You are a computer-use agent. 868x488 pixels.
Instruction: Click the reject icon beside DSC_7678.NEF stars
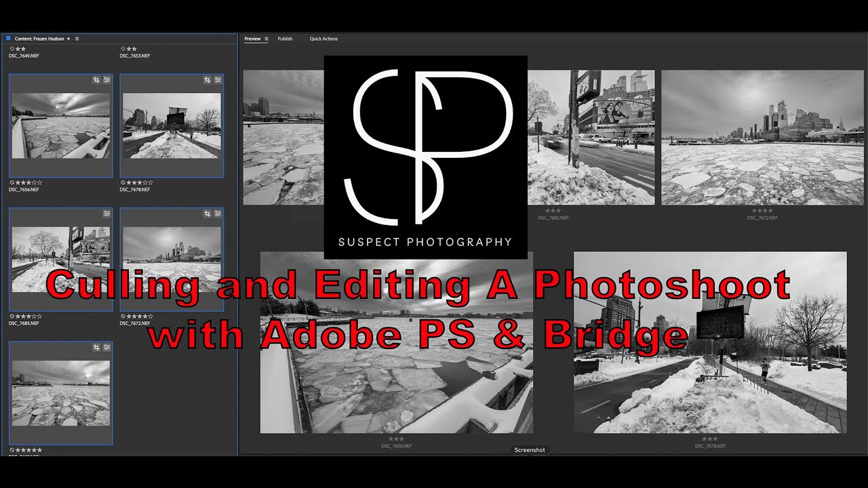[122, 182]
